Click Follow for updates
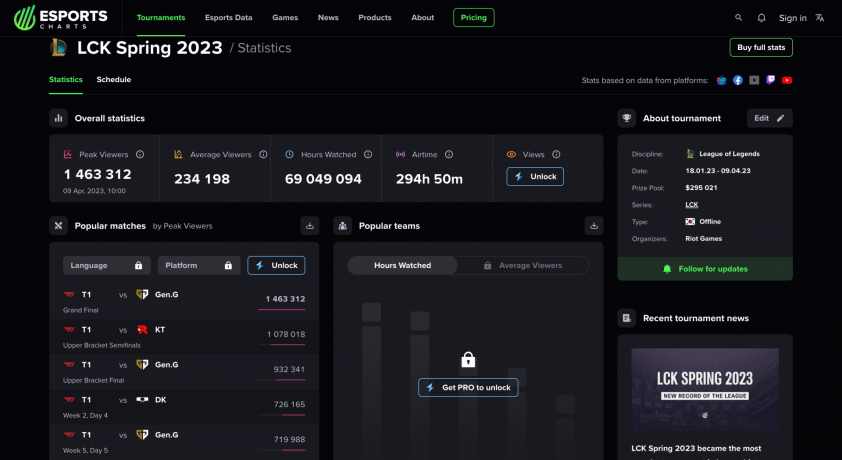 (705, 269)
